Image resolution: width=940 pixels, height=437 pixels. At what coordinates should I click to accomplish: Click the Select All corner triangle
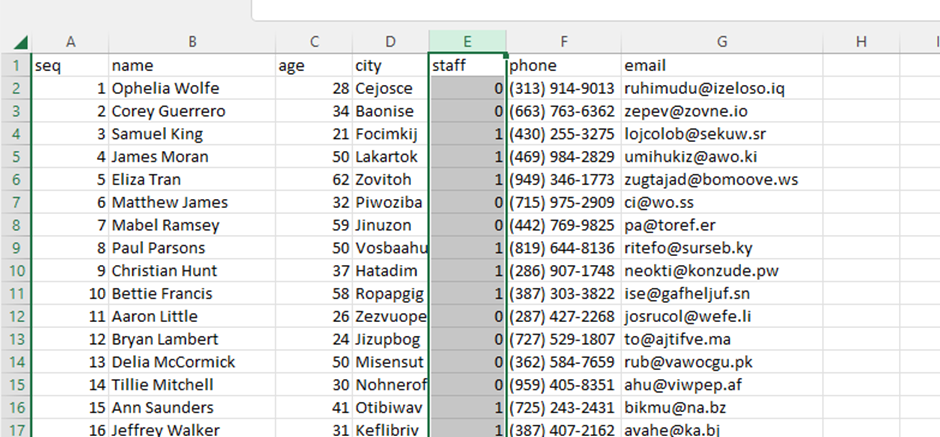click(16, 42)
